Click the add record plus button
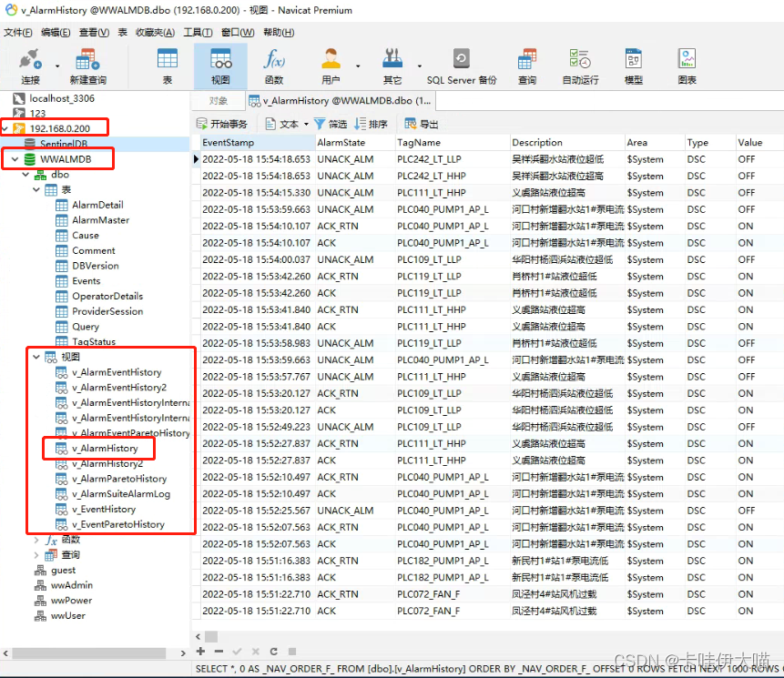 (201, 651)
